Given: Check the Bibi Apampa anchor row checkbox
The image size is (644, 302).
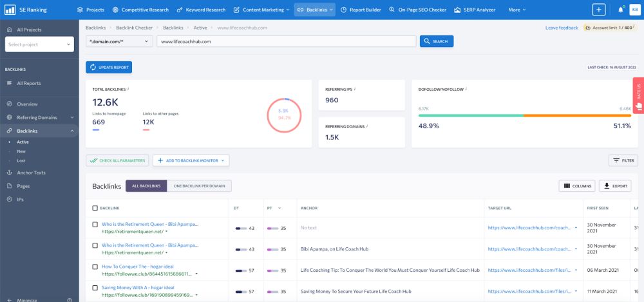Looking at the screenshot, I should (x=95, y=245).
